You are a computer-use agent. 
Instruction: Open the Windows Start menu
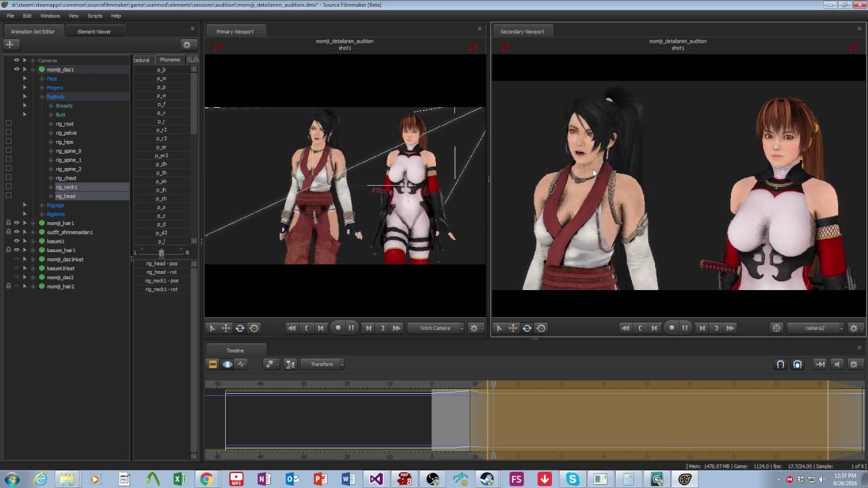pos(12,479)
